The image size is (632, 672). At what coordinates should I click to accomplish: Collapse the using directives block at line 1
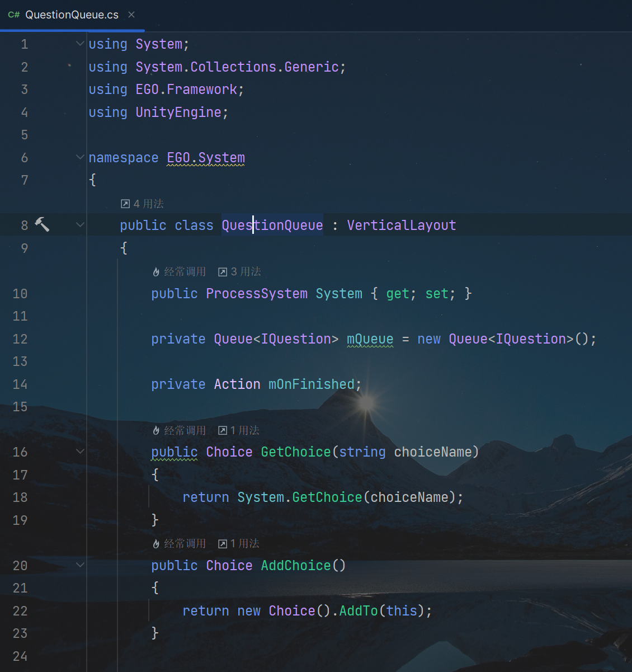tap(80, 44)
